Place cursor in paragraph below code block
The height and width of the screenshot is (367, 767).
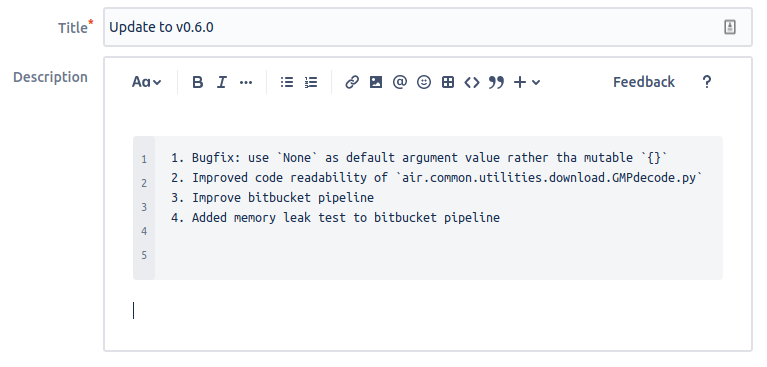tap(428, 311)
